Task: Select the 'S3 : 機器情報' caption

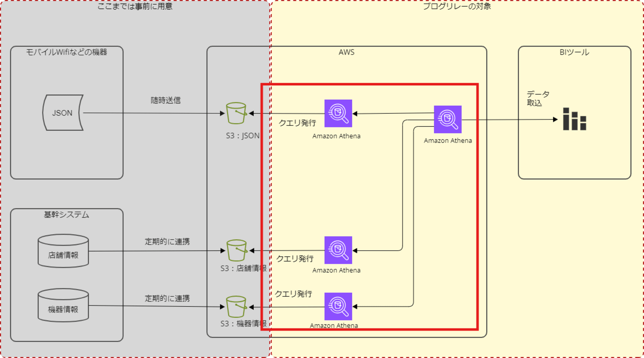Action: 243,324
